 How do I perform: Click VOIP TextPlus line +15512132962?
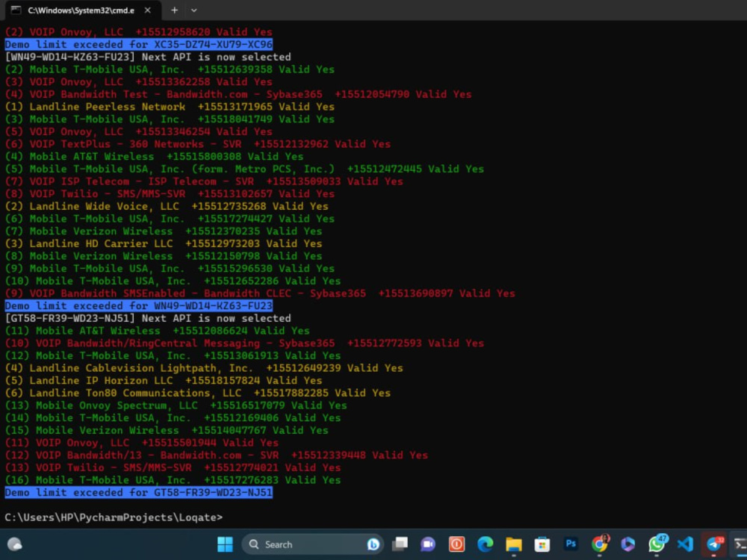198,144
